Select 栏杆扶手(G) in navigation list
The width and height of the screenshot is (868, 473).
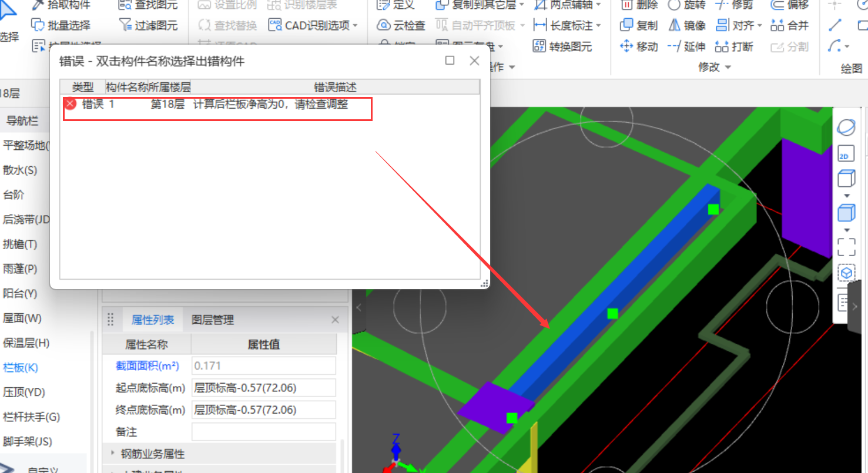(31, 417)
